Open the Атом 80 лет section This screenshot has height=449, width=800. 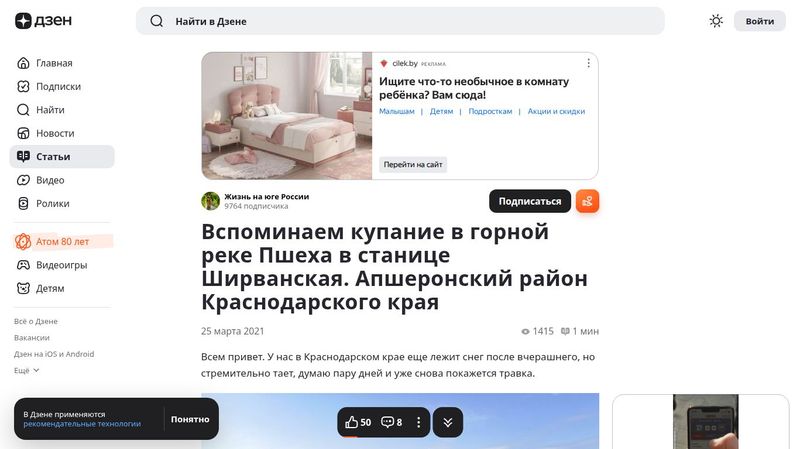click(x=62, y=241)
